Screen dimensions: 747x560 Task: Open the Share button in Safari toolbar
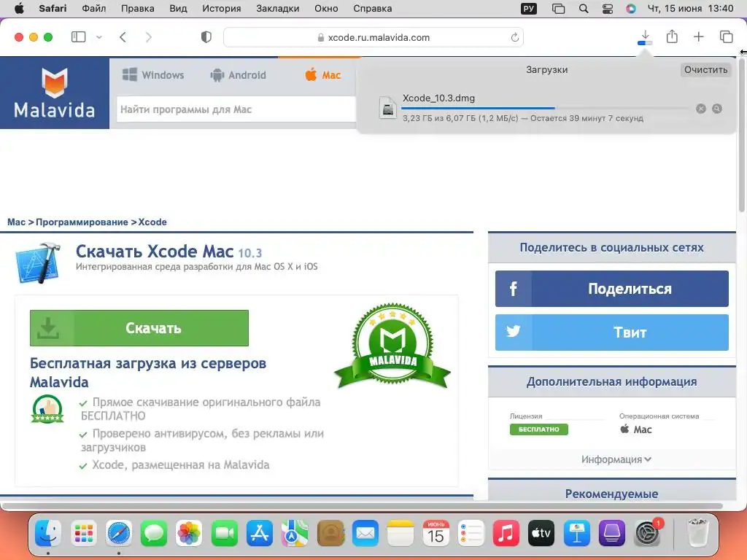pos(672,36)
